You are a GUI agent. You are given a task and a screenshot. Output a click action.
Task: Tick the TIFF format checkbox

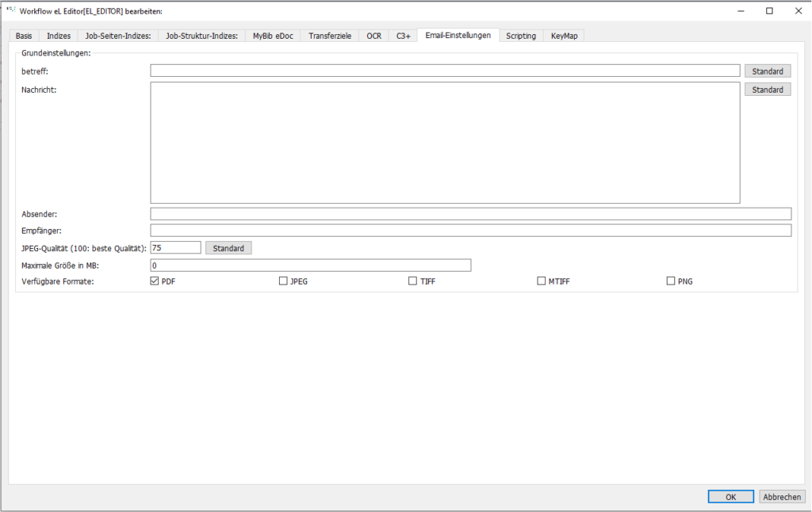click(x=412, y=281)
